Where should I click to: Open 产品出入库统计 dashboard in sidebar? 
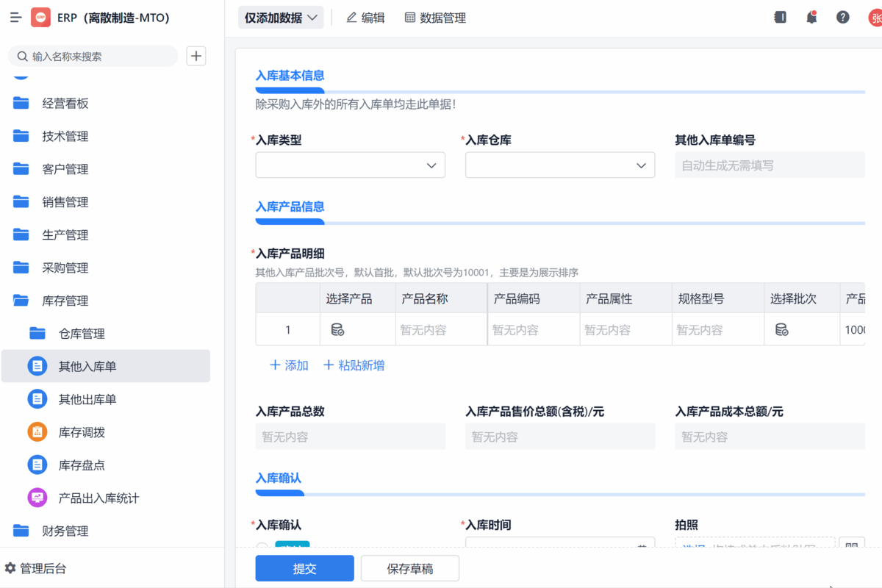98,498
